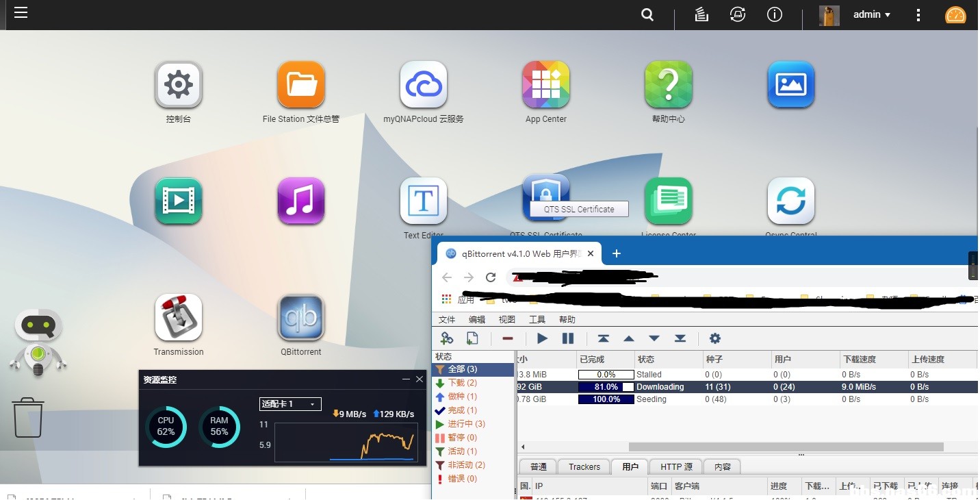
Task: Close the 资源监控 resource monitor widget
Action: [420, 379]
